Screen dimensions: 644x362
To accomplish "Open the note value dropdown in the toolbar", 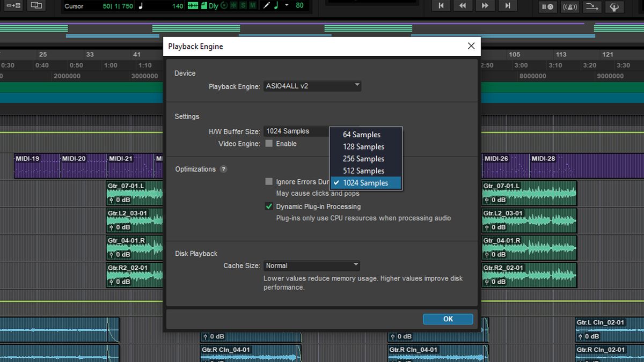I will point(286,5).
